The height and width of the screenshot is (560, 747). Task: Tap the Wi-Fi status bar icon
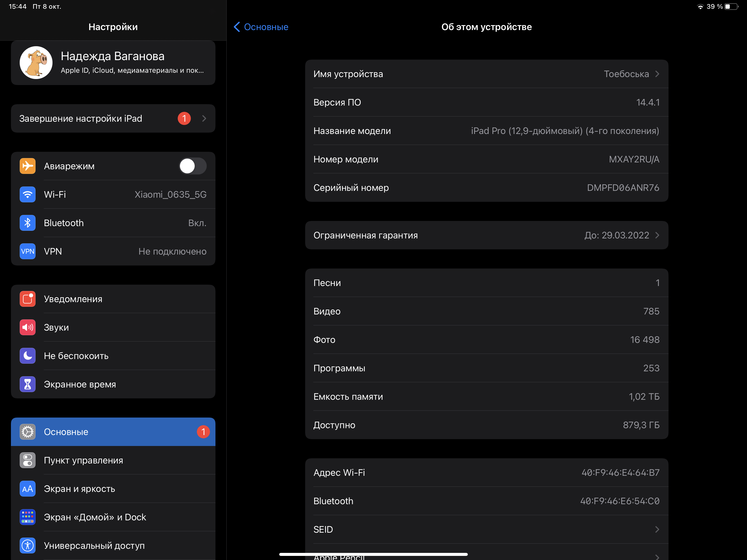tap(700, 7)
